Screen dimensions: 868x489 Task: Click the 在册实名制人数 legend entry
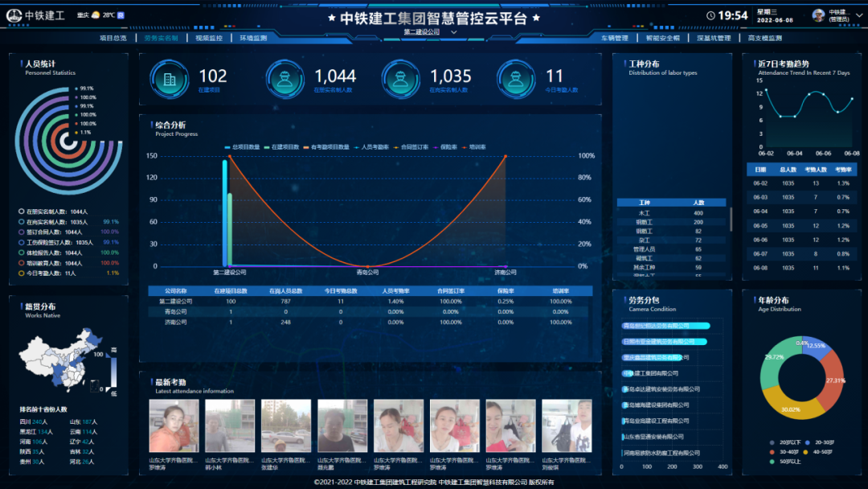(x=53, y=212)
